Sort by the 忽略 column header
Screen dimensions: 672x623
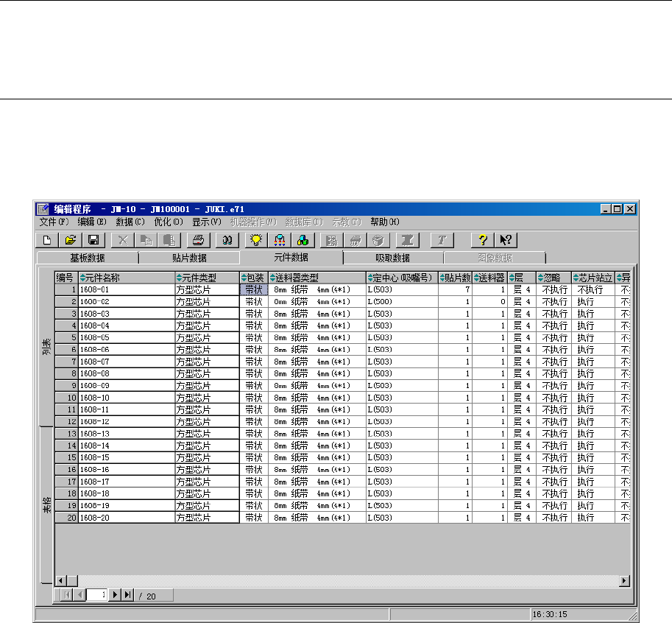pyautogui.click(x=553, y=278)
